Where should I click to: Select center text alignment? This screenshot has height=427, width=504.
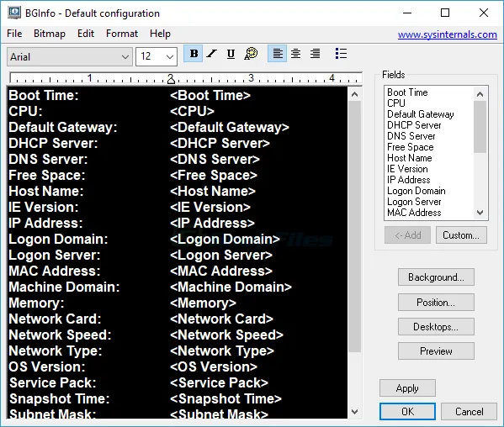point(296,54)
